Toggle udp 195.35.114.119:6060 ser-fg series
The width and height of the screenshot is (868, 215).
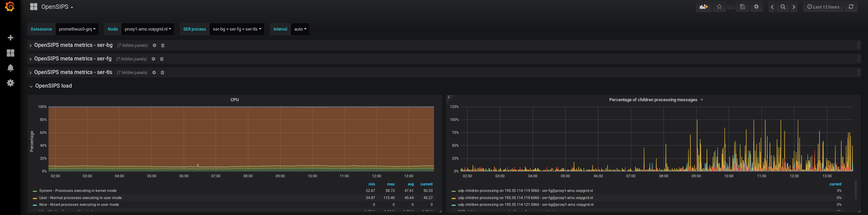click(x=525, y=198)
